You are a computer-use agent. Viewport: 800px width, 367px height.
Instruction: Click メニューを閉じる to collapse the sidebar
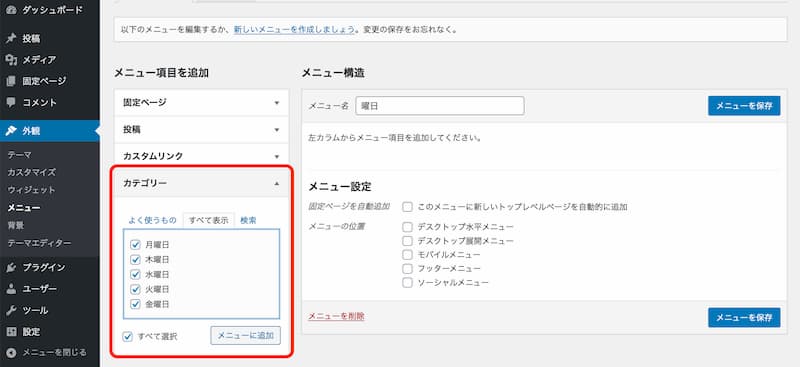[55, 353]
